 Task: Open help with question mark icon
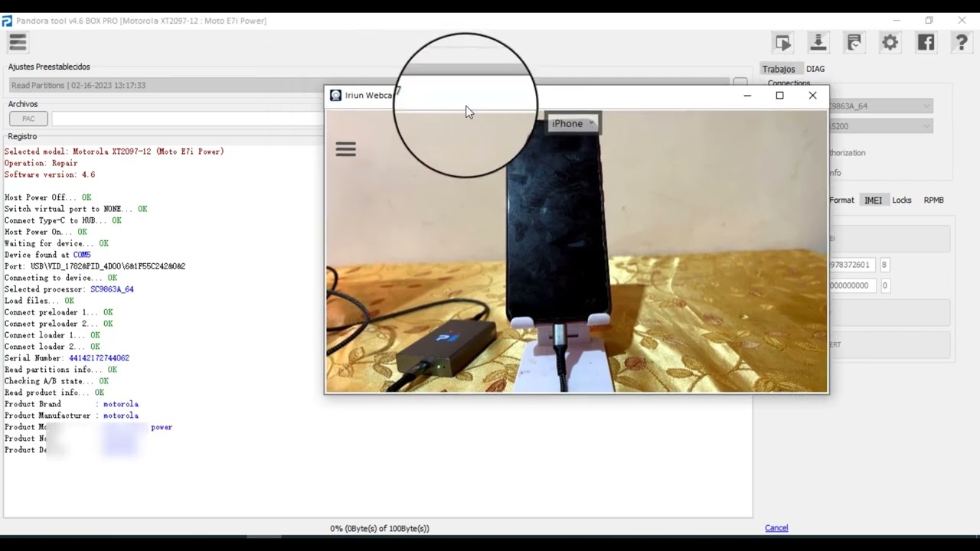962,43
